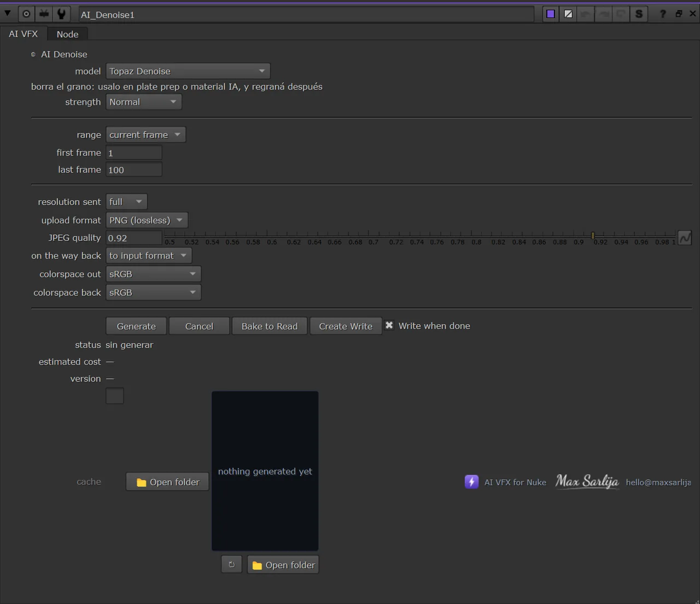Click the Cancel button
Image resolution: width=700 pixels, height=604 pixels.
tap(199, 326)
